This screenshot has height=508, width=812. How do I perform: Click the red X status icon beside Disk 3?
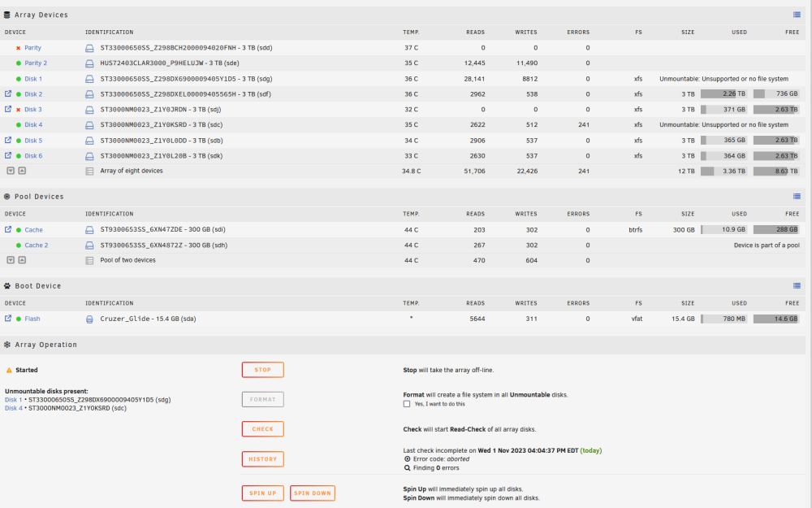(x=18, y=110)
